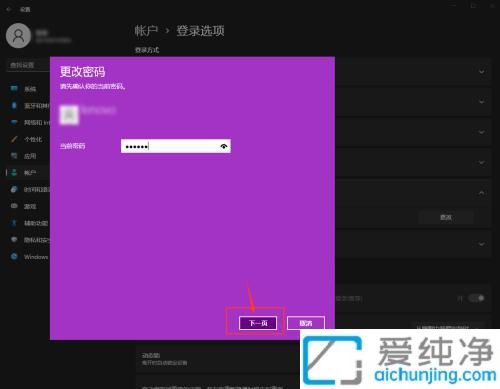The width and height of the screenshot is (500, 389).
Task: Open the 应用 sidebar icon
Action: coord(14,156)
